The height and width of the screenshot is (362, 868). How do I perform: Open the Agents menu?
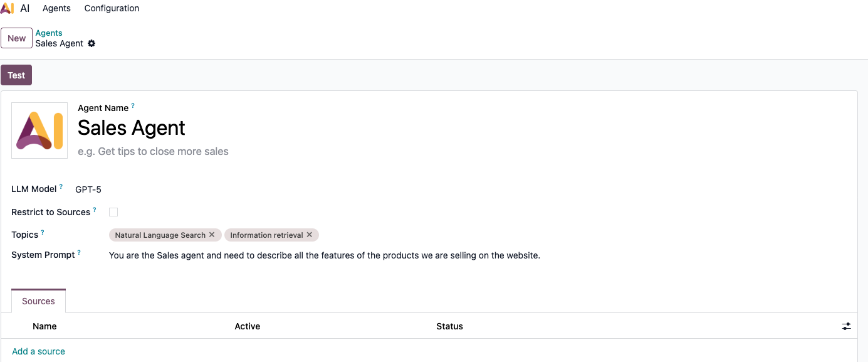coord(56,8)
